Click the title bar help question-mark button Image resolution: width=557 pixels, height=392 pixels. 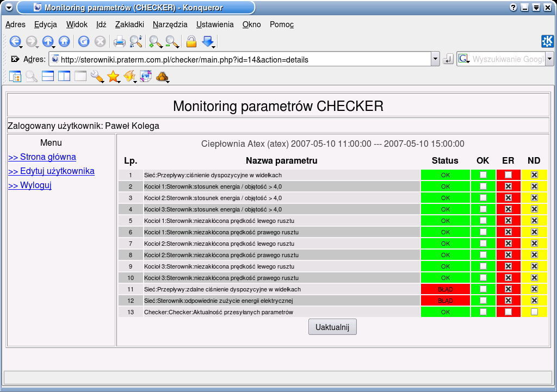(x=513, y=8)
